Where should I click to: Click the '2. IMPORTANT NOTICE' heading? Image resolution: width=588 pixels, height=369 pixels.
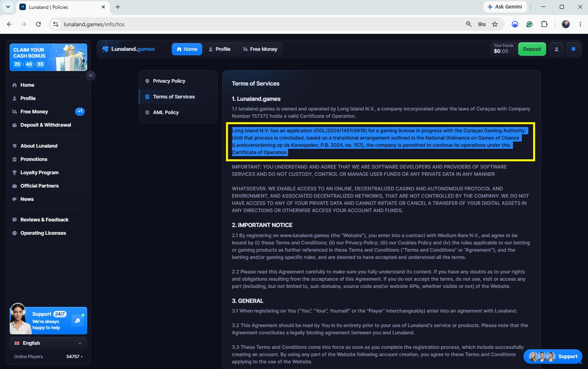pos(262,225)
